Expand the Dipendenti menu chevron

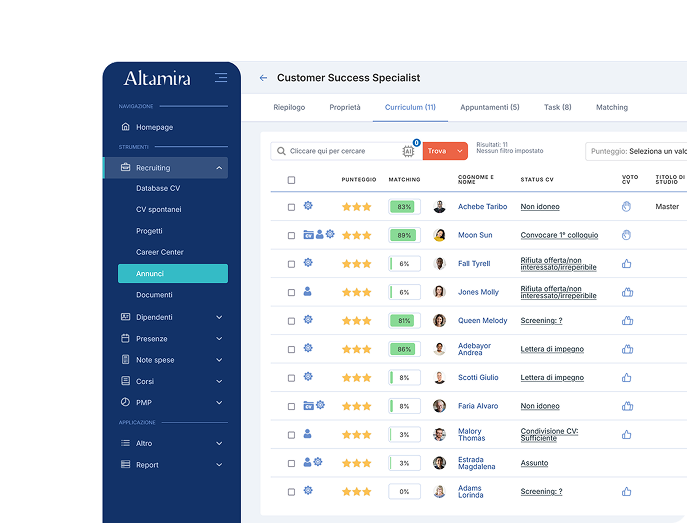(x=219, y=317)
